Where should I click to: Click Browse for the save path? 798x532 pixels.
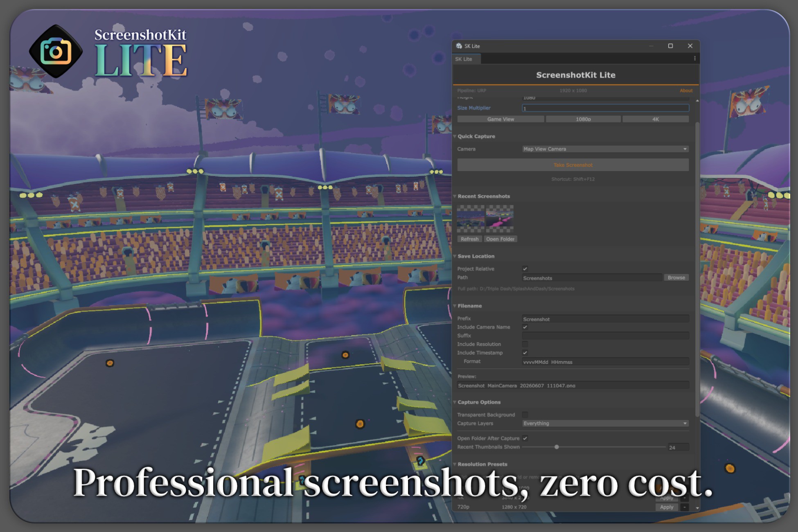pos(676,277)
